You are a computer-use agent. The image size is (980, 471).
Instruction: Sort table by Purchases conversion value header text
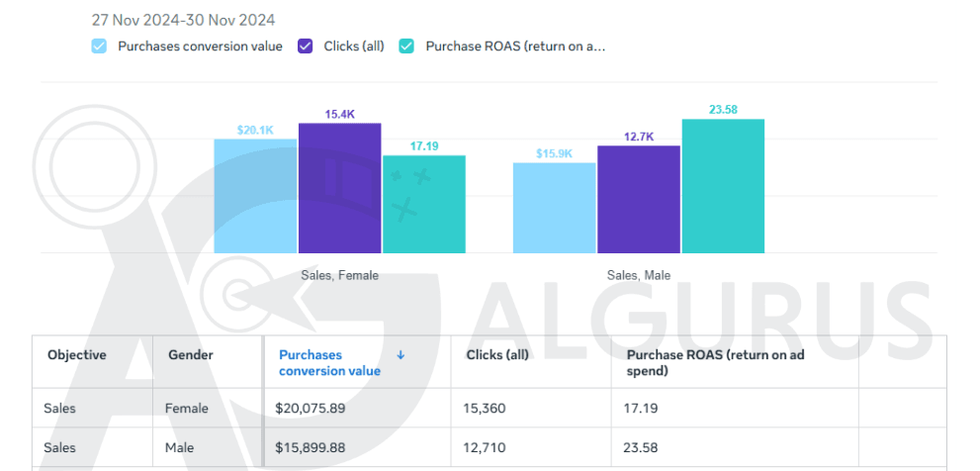[328, 362]
